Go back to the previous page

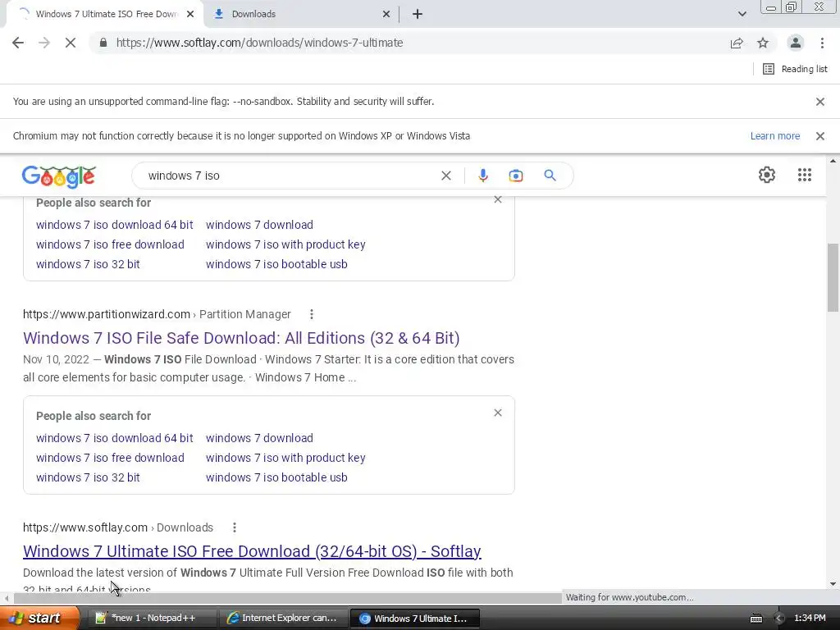18,43
